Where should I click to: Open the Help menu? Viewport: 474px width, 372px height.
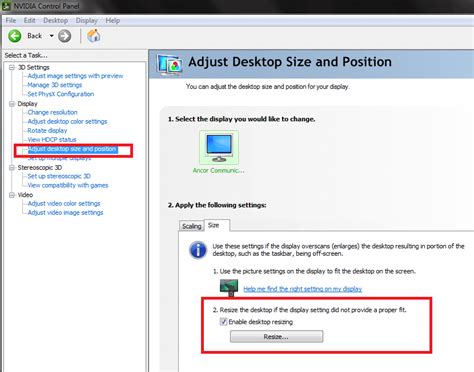pos(113,21)
